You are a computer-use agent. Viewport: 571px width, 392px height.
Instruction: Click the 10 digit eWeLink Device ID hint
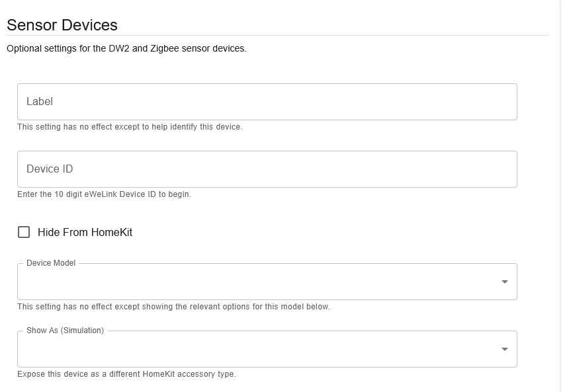[104, 194]
